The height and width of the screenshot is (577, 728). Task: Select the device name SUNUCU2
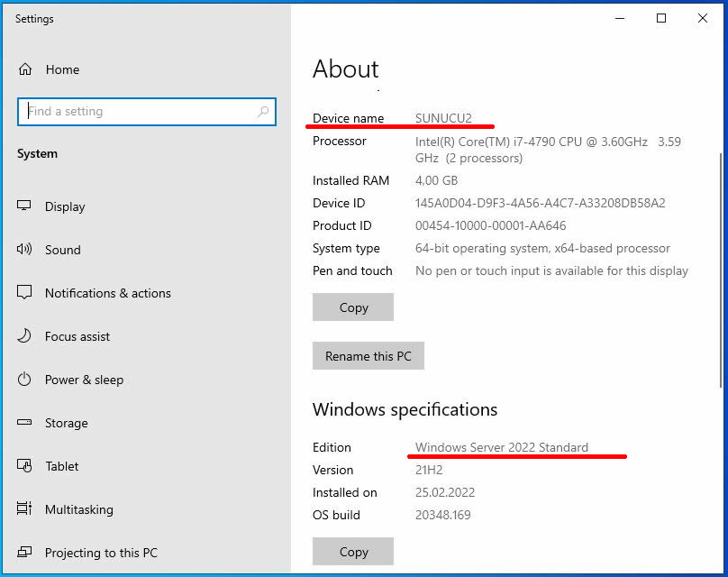(443, 118)
